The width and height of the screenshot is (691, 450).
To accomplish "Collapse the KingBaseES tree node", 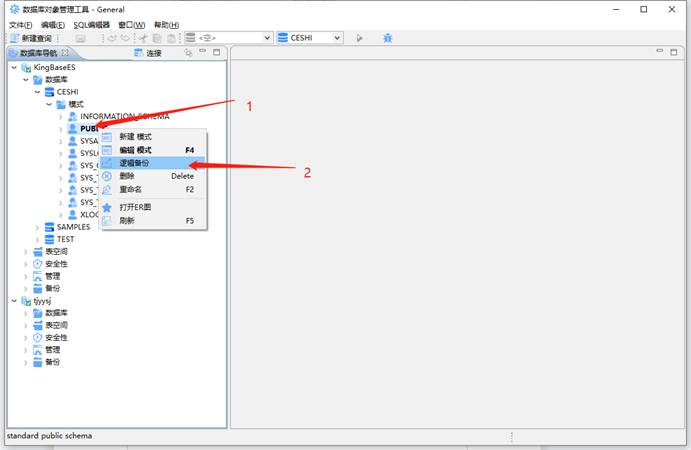I will (x=14, y=67).
